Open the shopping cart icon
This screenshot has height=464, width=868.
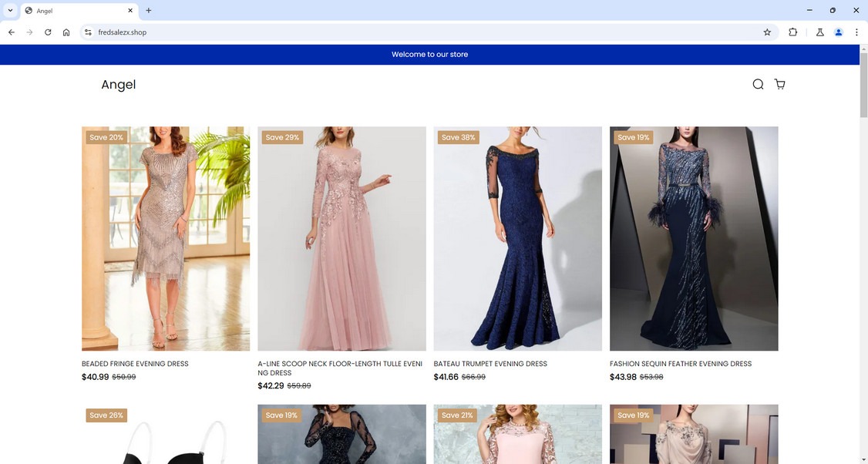point(779,84)
